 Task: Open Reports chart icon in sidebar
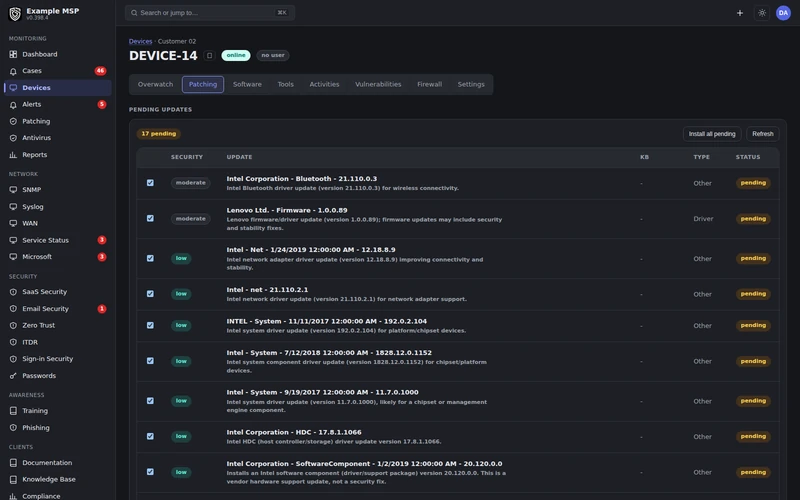13,155
